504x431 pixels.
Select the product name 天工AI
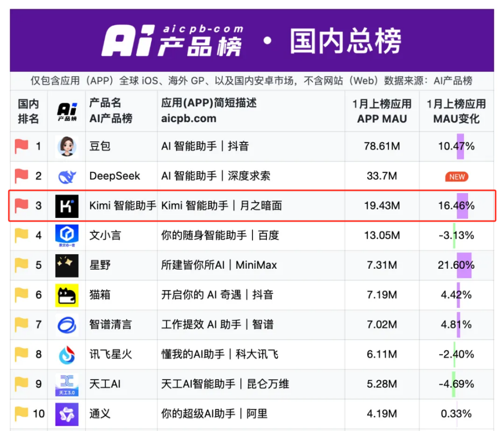[x=105, y=384]
